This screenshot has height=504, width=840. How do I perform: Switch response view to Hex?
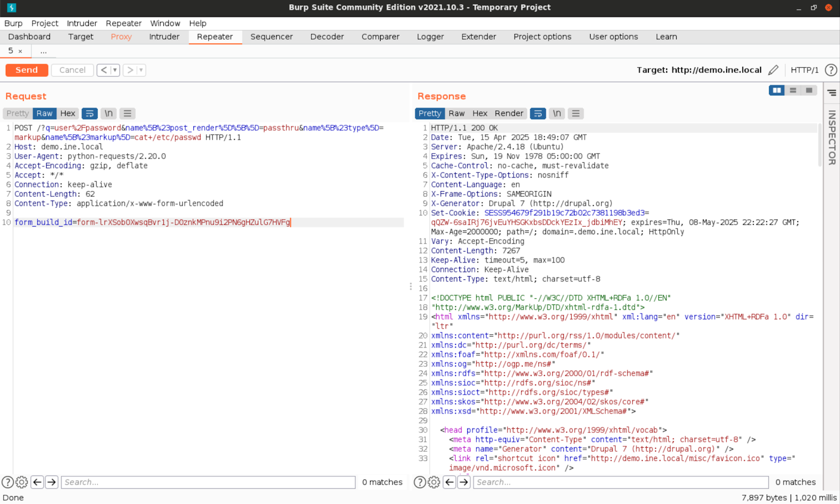[480, 113]
